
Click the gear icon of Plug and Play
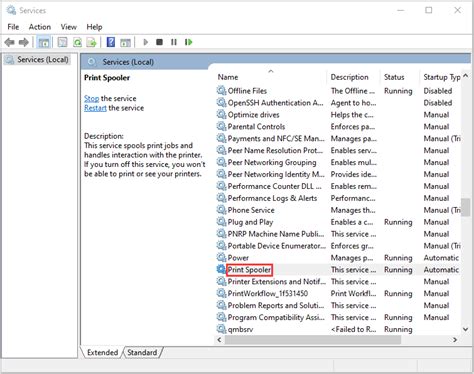coord(221,222)
